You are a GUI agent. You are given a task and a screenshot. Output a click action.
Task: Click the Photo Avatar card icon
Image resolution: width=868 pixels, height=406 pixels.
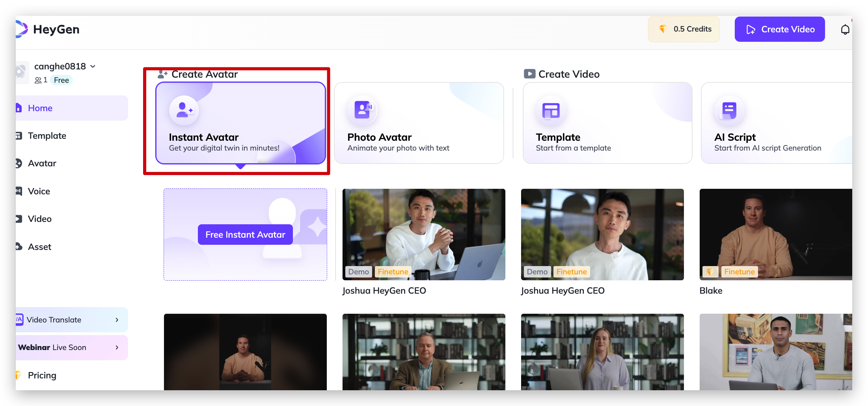click(363, 110)
